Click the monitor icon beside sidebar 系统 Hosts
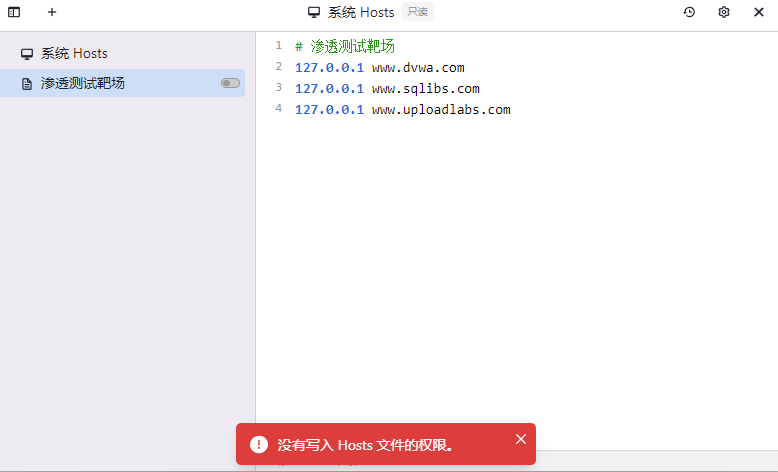This screenshot has height=472, width=778. 27,54
